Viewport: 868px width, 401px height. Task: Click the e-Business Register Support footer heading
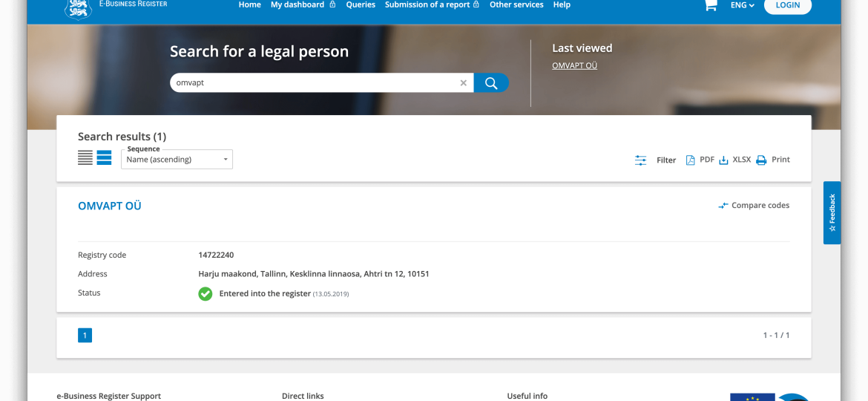click(x=108, y=396)
